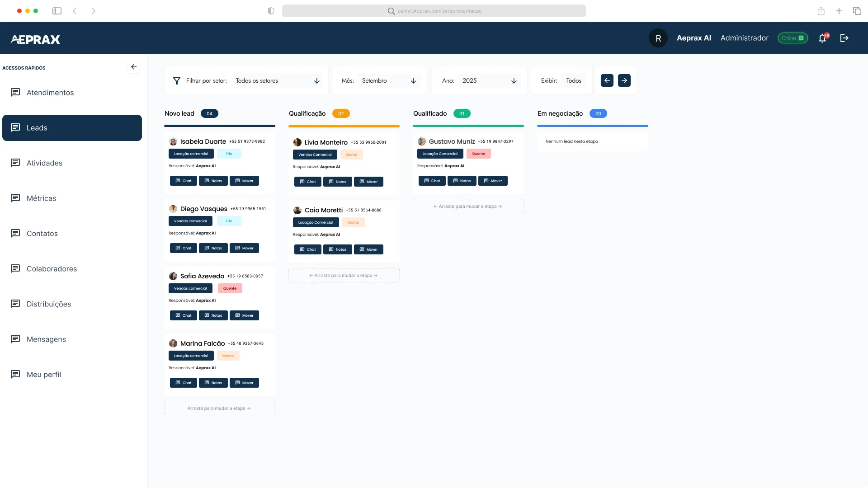868x488 pixels.
Task: Click the user avatar with letter R
Action: [x=658, y=38]
